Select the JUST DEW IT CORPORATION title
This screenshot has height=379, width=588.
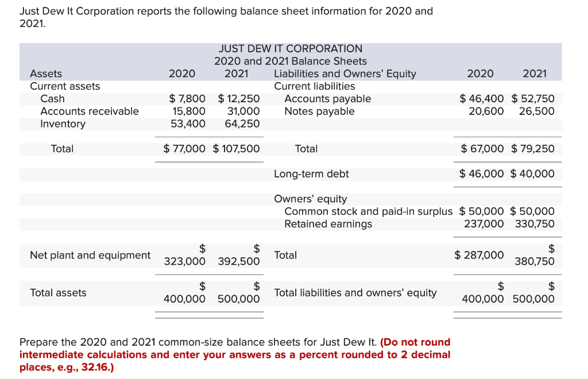tap(290, 49)
